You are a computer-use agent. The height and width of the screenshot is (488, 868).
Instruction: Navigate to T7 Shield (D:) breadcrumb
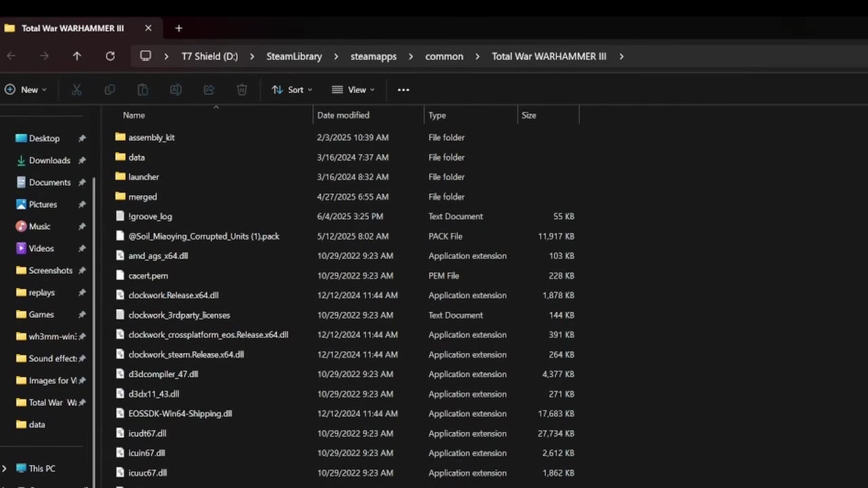[x=210, y=56]
